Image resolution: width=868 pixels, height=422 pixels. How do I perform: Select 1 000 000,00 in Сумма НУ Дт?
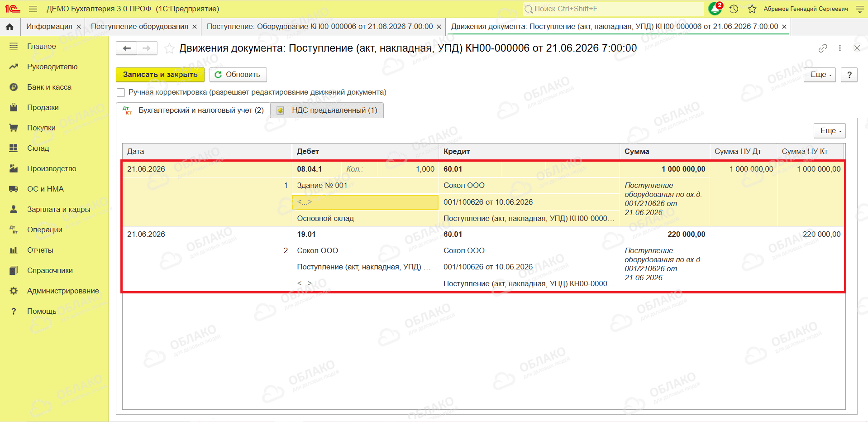tap(751, 169)
